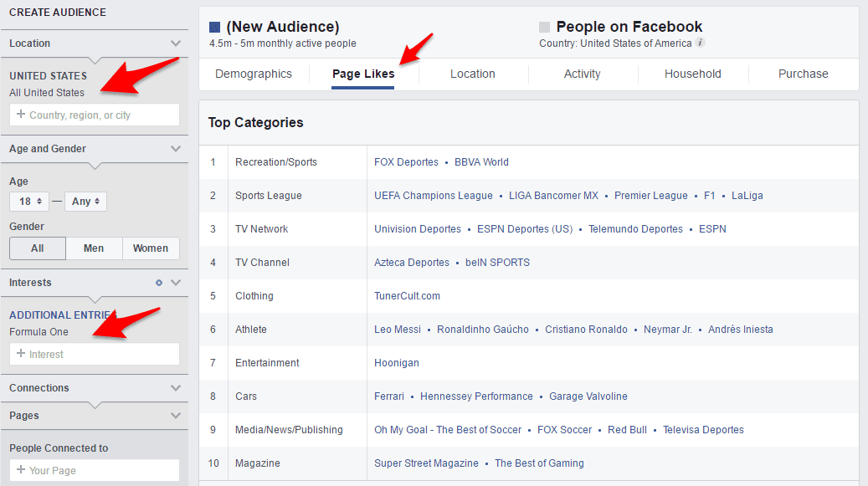Click the Country, region, or city field
868x486 pixels.
click(x=95, y=115)
